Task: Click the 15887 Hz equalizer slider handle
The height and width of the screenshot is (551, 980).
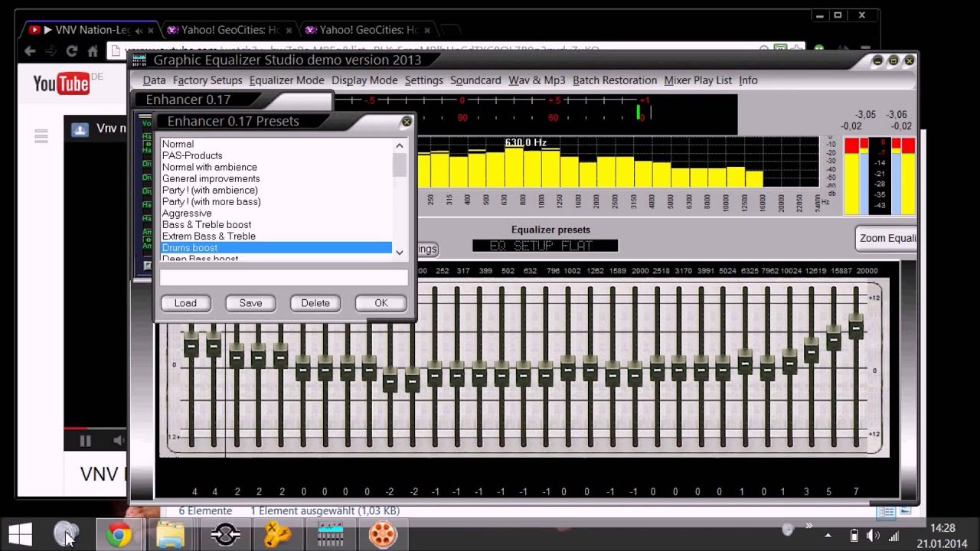Action: 834,337
